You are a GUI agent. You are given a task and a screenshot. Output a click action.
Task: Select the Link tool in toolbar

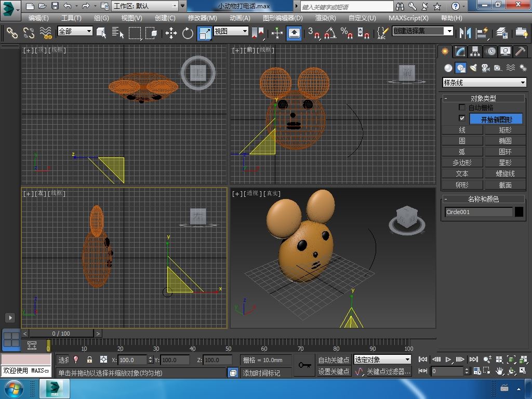coord(12,33)
